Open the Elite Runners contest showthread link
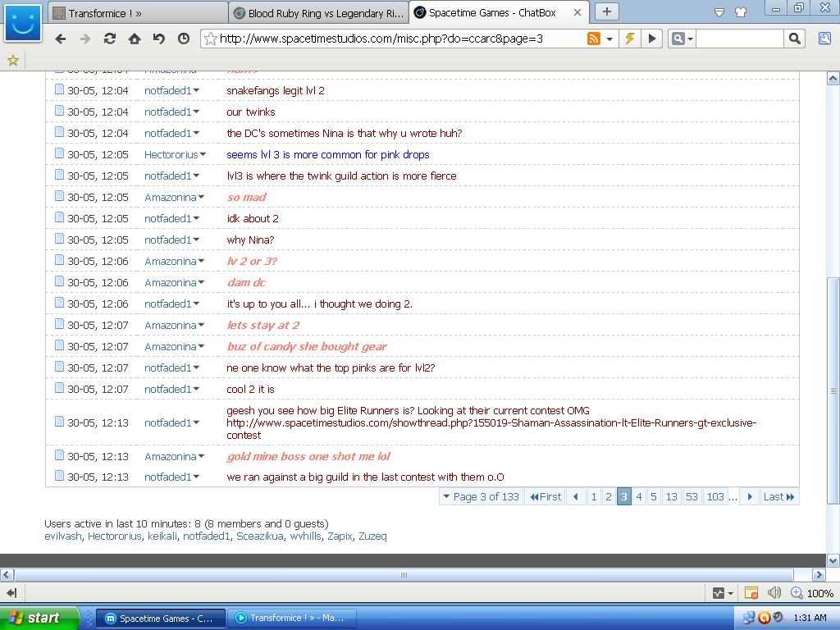Screen dimensions: 840x630 491,428
